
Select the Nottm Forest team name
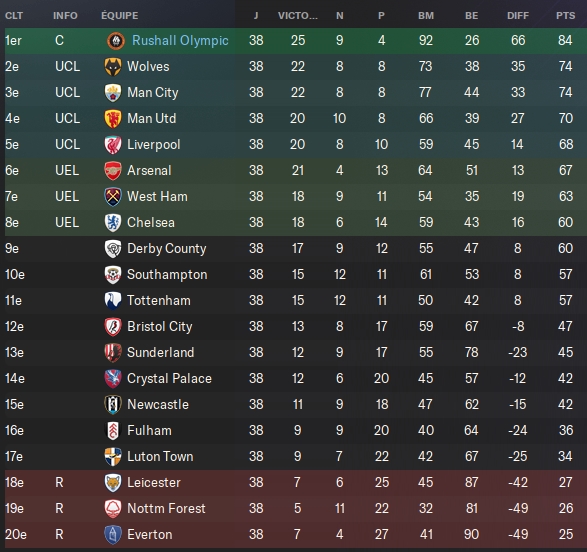tap(166, 509)
